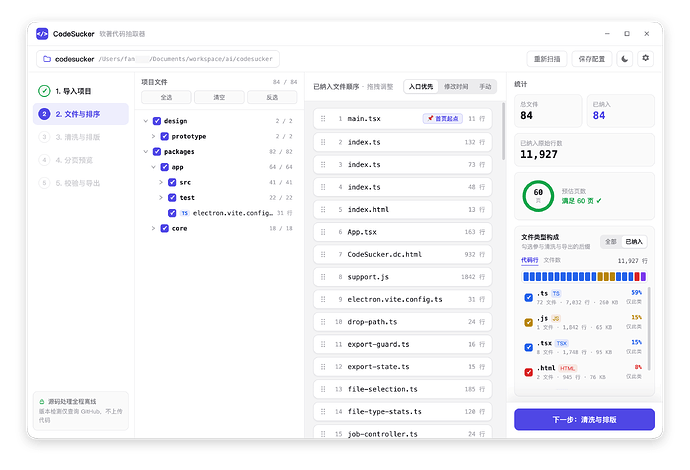Click drag handle of main.tsx row
This screenshot has width=690, height=470.
[323, 119]
